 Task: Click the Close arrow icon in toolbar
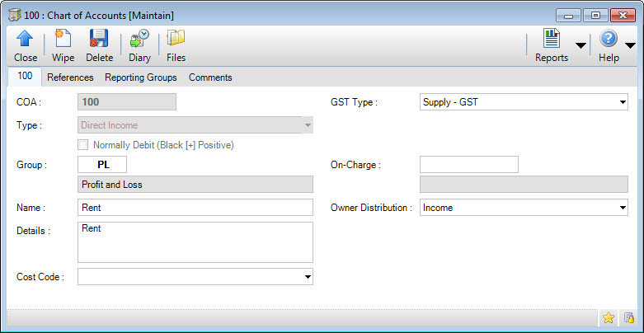pyautogui.click(x=25, y=40)
